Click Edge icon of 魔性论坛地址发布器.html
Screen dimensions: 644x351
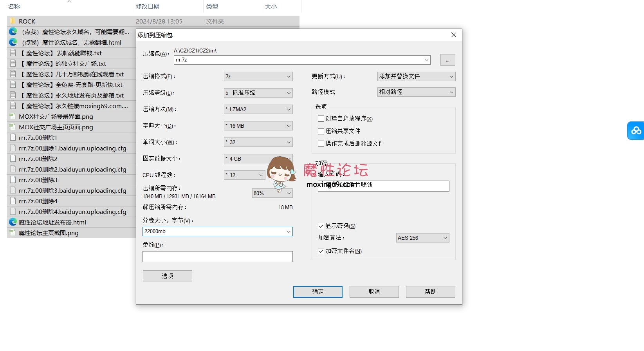point(13,222)
